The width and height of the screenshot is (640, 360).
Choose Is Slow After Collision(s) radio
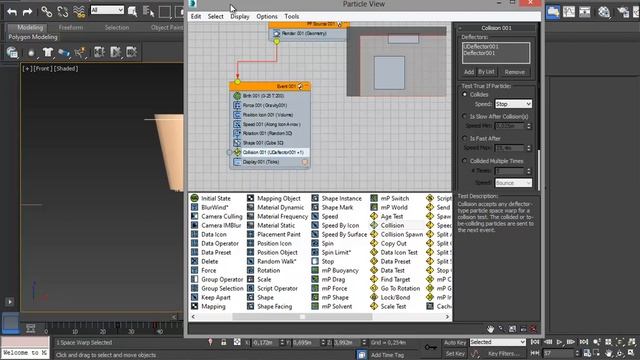[x=464, y=116]
